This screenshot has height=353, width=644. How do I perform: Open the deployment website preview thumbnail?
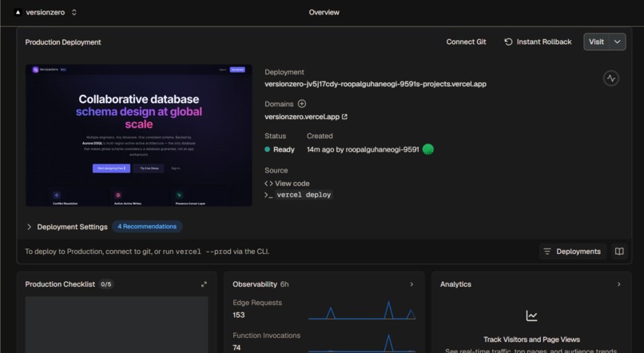point(139,135)
